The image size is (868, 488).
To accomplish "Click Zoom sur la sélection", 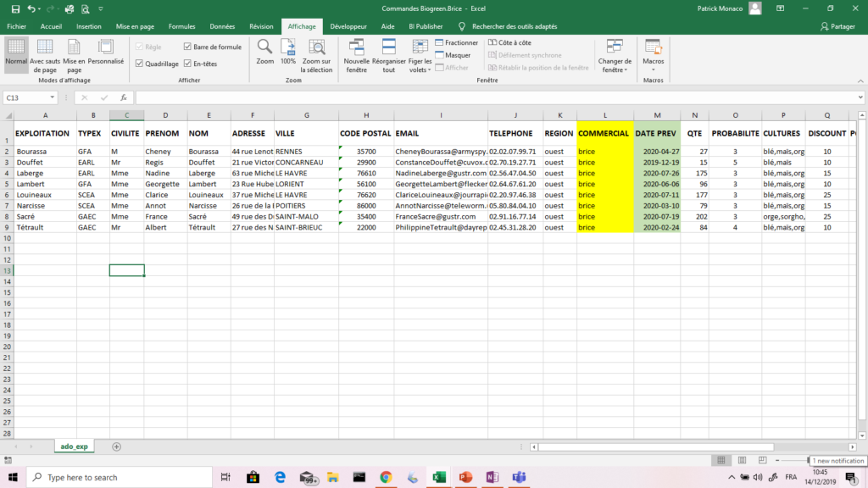I will 317,55.
